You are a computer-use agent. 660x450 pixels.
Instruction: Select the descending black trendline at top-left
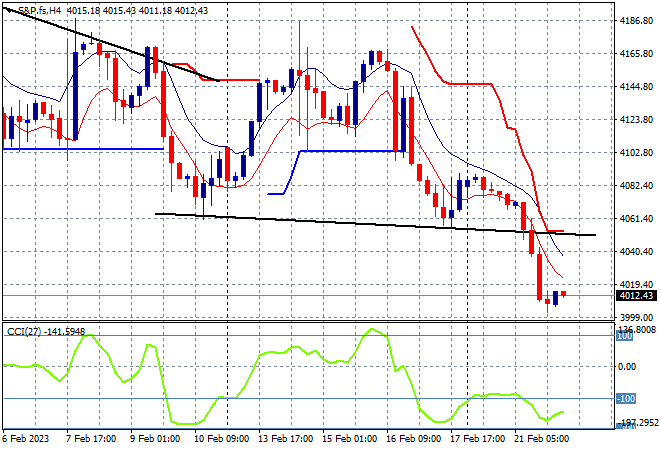click(112, 44)
